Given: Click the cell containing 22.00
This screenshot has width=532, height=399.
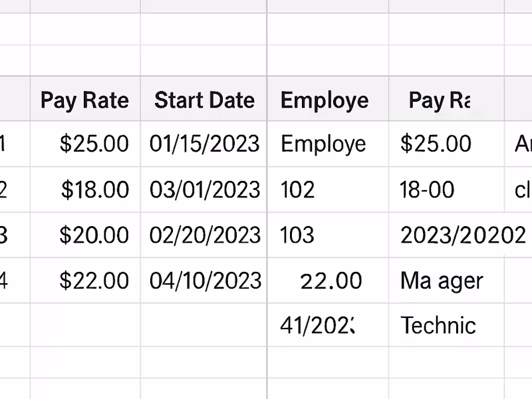Looking at the screenshot, I should [x=325, y=280].
